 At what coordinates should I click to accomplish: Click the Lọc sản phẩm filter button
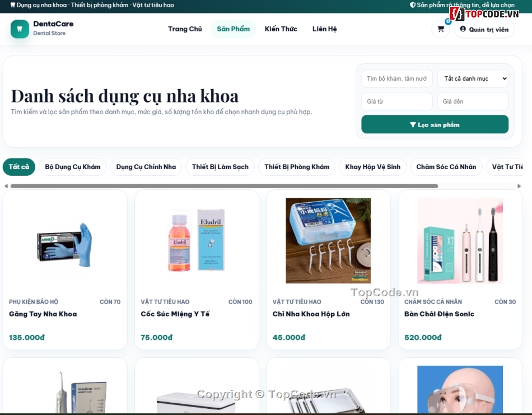(435, 124)
